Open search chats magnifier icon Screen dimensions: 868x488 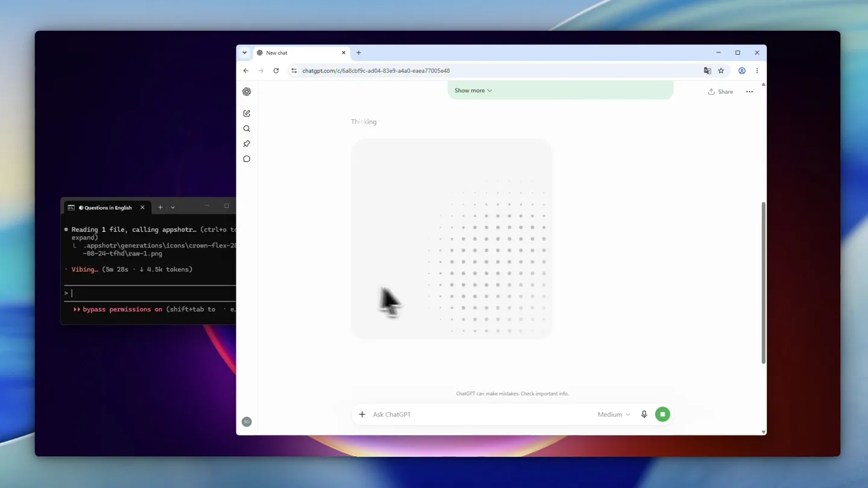point(247,128)
